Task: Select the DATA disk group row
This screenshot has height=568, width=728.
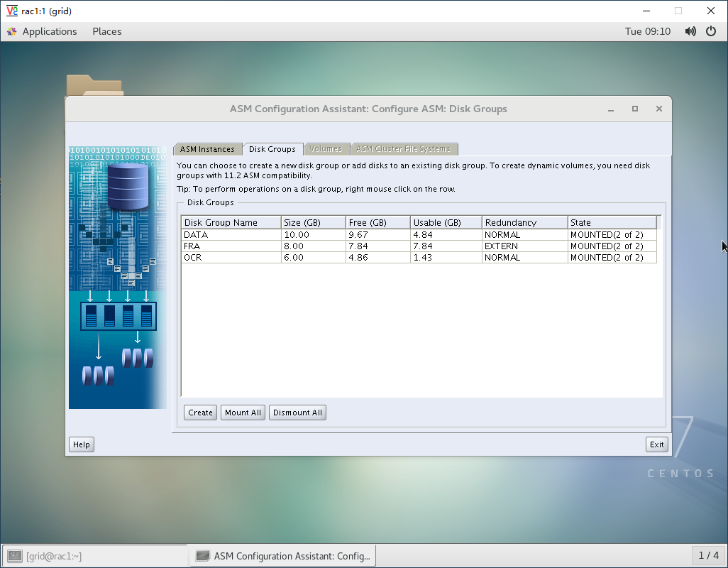Action: [x=419, y=235]
